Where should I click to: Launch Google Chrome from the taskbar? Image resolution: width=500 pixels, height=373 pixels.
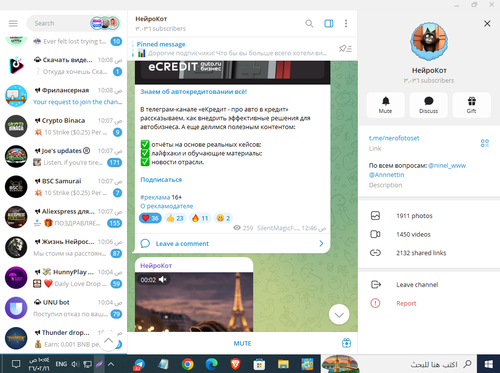click(x=188, y=364)
